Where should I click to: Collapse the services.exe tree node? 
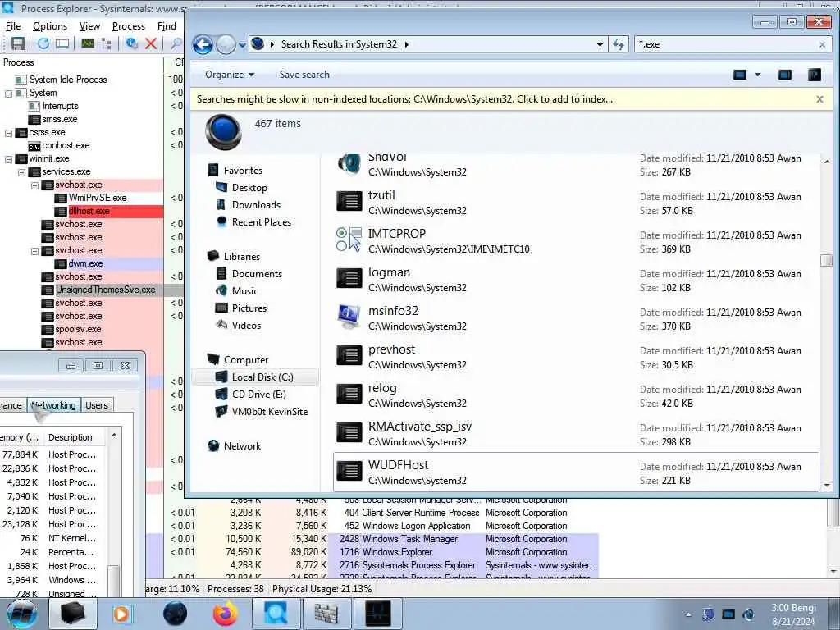point(21,172)
